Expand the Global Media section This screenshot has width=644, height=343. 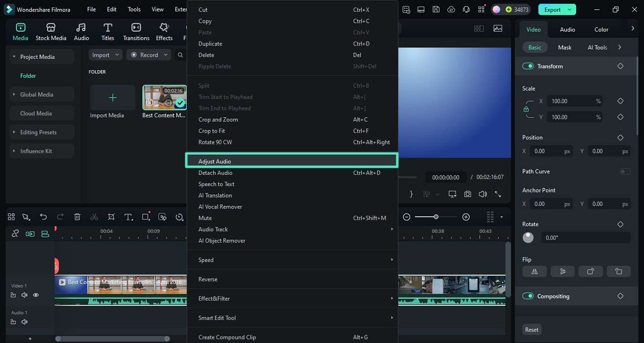pos(14,95)
